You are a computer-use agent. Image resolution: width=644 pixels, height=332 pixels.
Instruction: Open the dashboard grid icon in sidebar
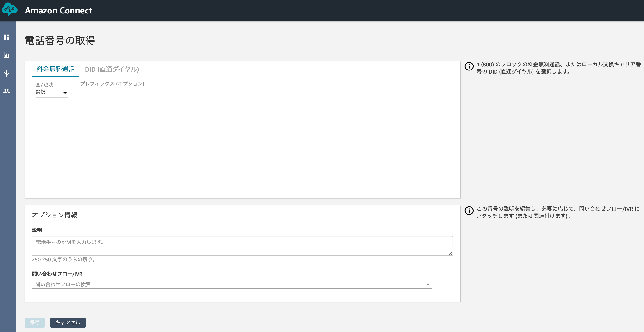[x=6, y=37]
